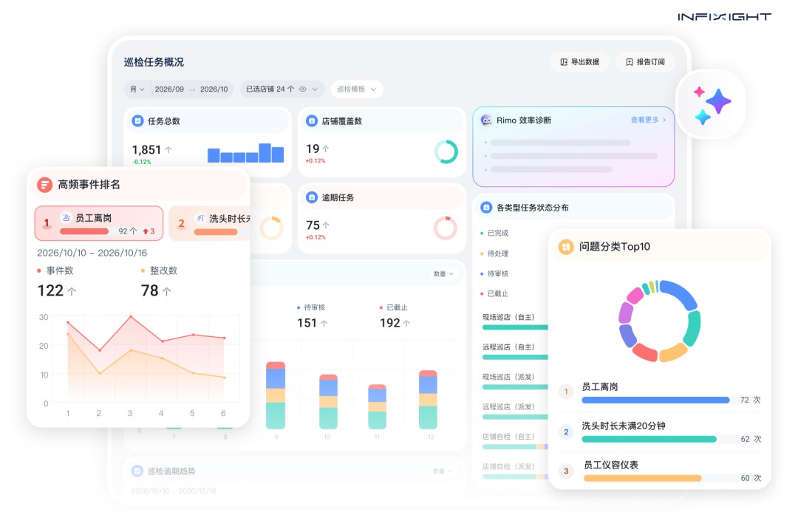Click the 员工仪容仪表 orange progress bar
This screenshot has width=798, height=532.
[642, 478]
